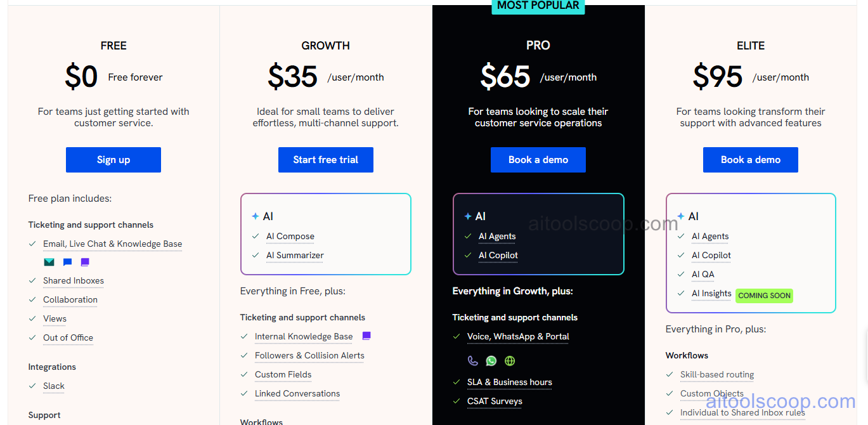Select the Live Chat bubble icon
Viewport: 868px width, 425px height.
click(67, 261)
